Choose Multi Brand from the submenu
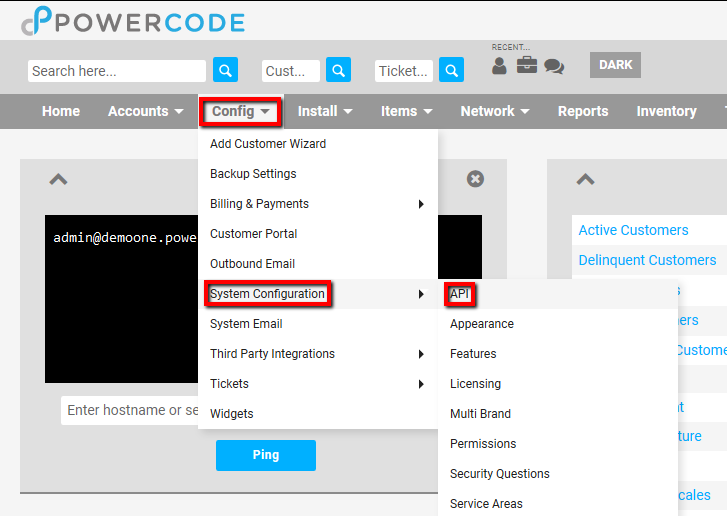 coord(558,414)
